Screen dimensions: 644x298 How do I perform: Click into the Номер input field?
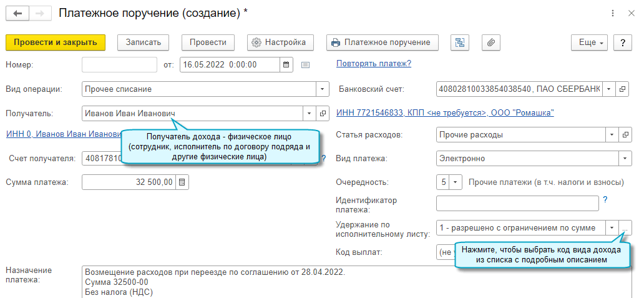click(119, 64)
